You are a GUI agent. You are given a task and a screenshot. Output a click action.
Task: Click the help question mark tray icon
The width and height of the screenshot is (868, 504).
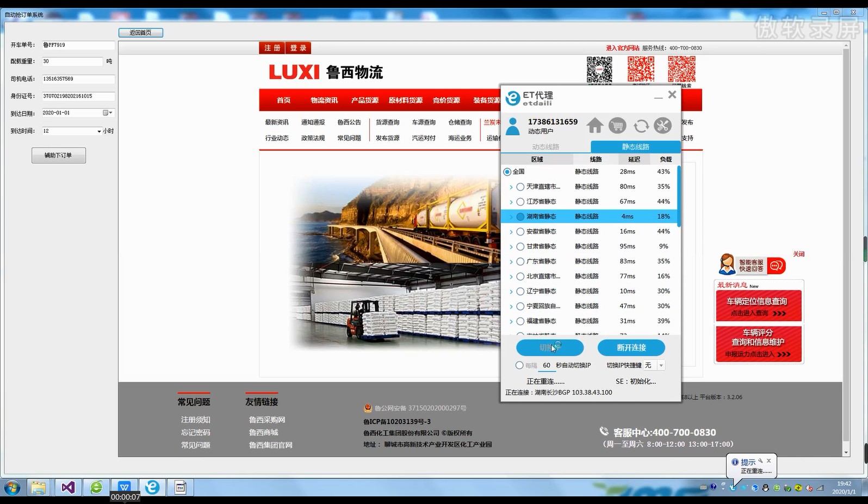coord(713,487)
